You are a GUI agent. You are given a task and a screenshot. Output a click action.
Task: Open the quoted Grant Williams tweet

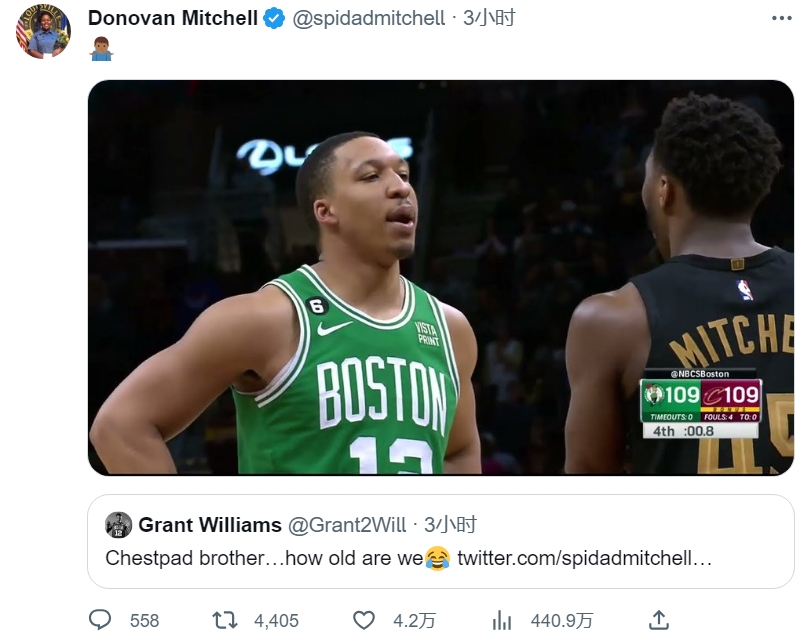coord(441,541)
